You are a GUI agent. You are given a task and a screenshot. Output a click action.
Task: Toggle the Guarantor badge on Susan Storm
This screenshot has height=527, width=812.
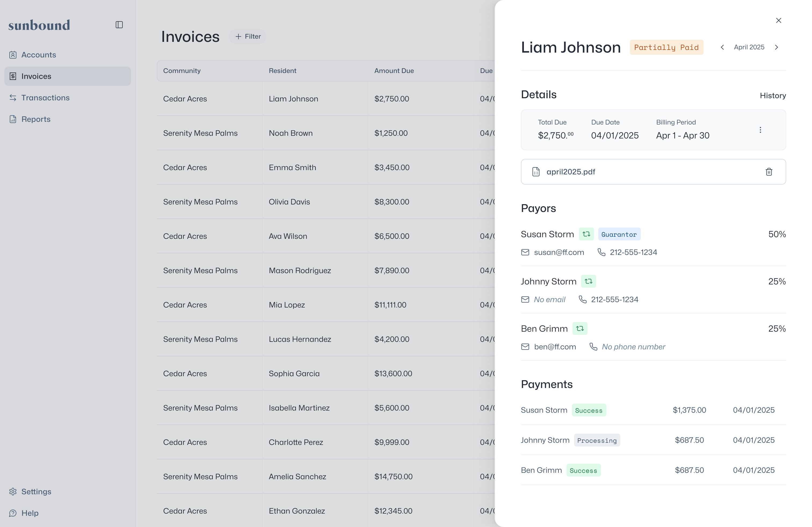[x=619, y=234]
